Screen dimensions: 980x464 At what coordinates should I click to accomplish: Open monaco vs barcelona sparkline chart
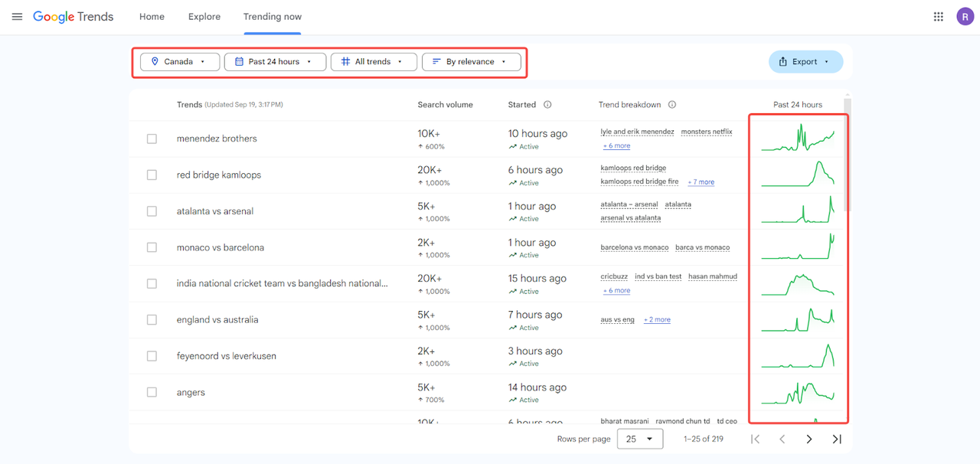pyautogui.click(x=798, y=247)
